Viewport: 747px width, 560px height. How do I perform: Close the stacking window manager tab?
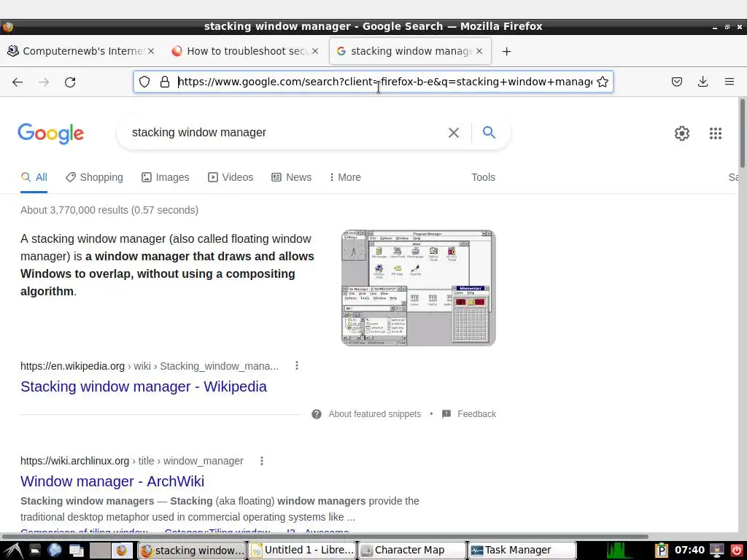(479, 51)
